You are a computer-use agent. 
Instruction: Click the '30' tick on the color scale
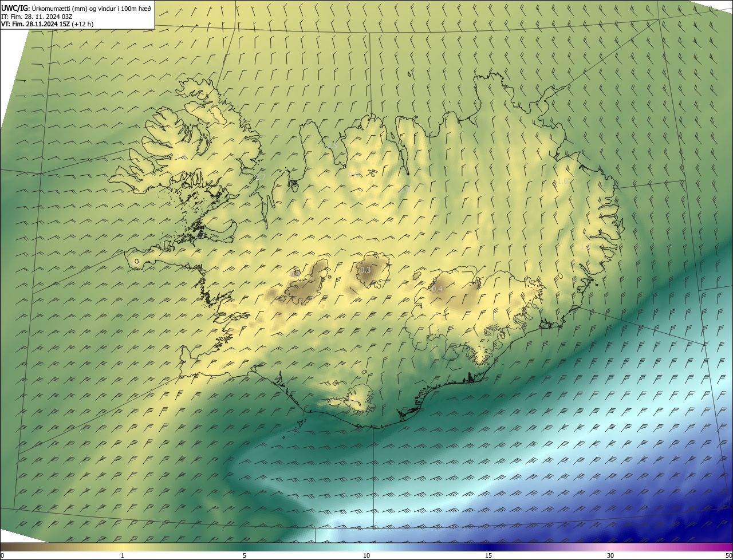coord(610,555)
